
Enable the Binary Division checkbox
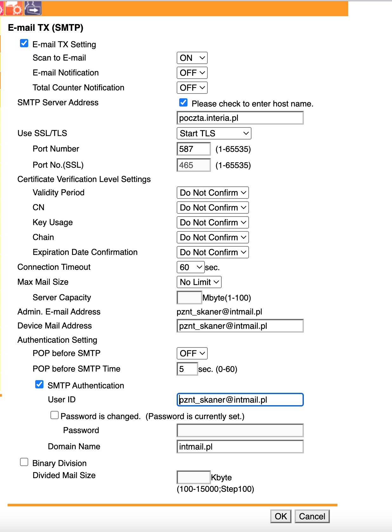[x=24, y=462]
